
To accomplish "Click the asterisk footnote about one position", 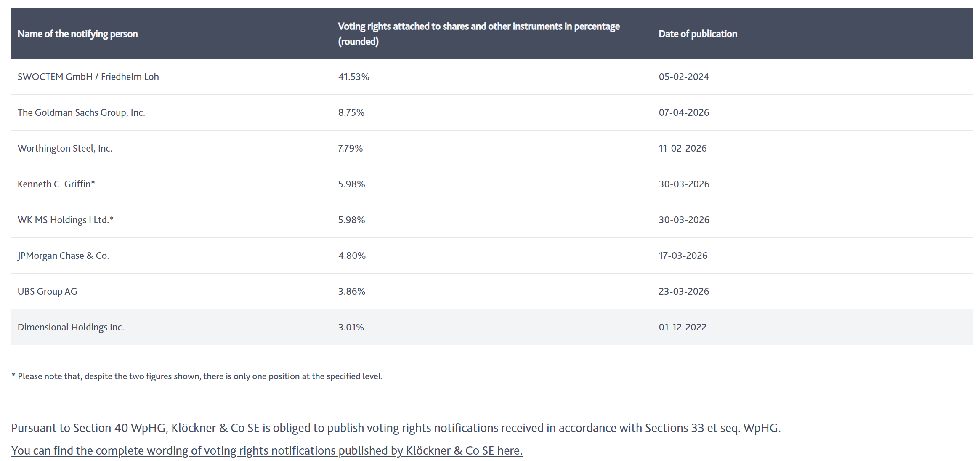I will click(x=197, y=376).
